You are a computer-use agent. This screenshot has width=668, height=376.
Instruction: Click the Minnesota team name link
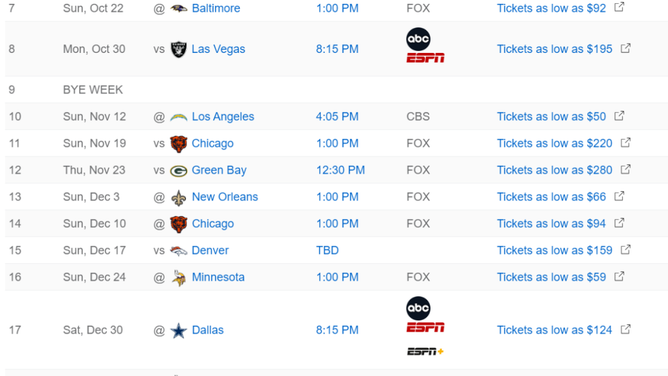[x=218, y=277]
